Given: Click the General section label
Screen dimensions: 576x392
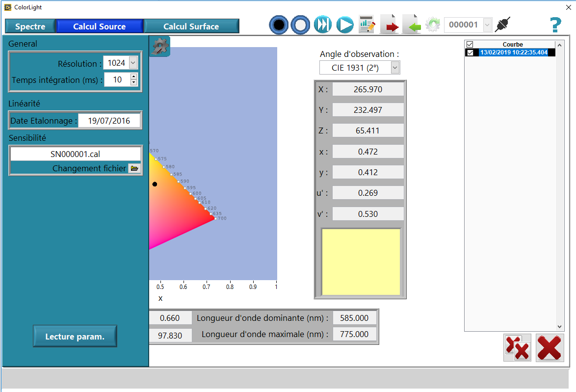Looking at the screenshot, I should 23,44.
